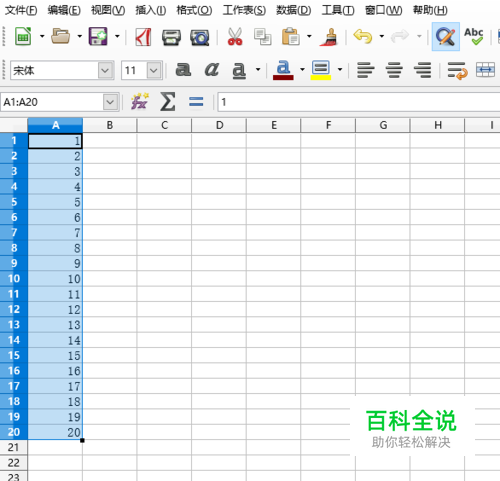Image resolution: width=500 pixels, height=481 pixels.
Task: Select cell A15 containing 15
Action: point(55,356)
